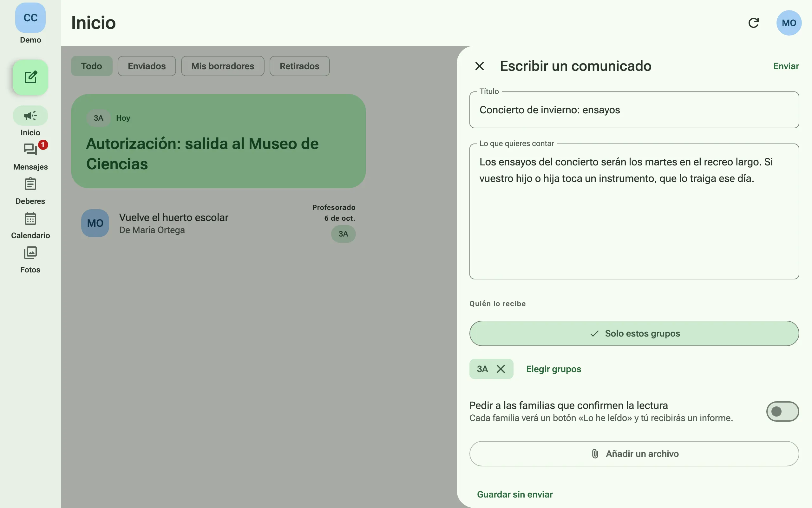Open Calendario in the sidebar
Viewport: 812px width, 508px height.
click(30, 225)
